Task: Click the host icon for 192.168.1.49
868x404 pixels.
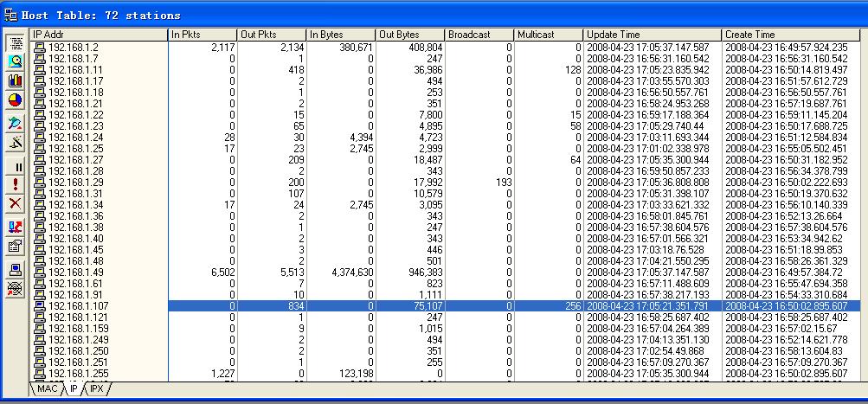Action: click(39, 273)
